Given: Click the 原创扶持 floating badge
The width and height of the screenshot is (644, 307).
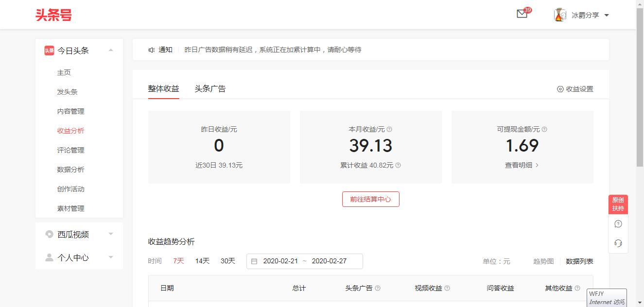Looking at the screenshot, I should pos(618,203).
